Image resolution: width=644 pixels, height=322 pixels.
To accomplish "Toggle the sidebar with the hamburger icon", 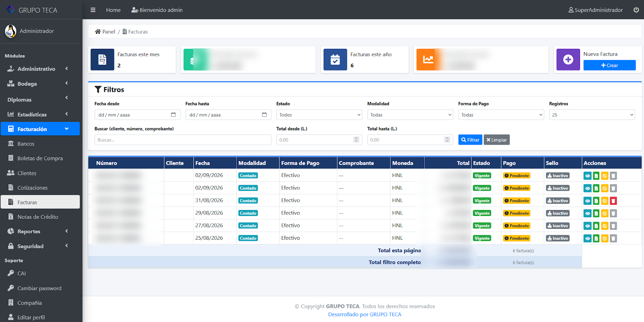I will 93,10.
